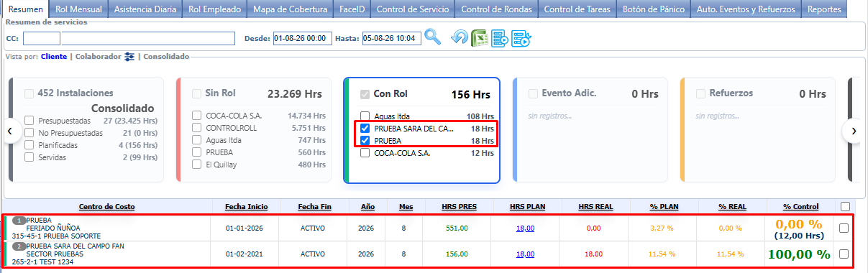Image resolution: width=868 pixels, height=273 pixels.
Task: Uncheck the PRUEBA SARA DEL CA... checkbox
Action: (365, 129)
